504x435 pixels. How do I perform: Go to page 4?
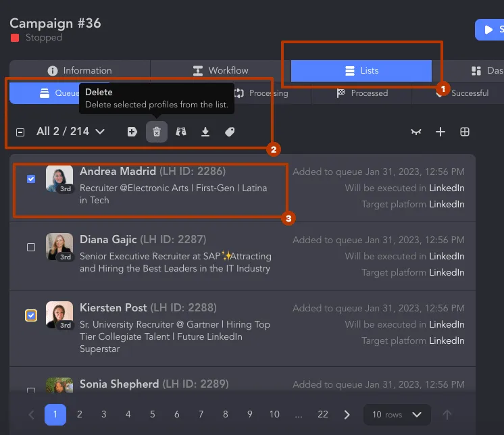128,415
